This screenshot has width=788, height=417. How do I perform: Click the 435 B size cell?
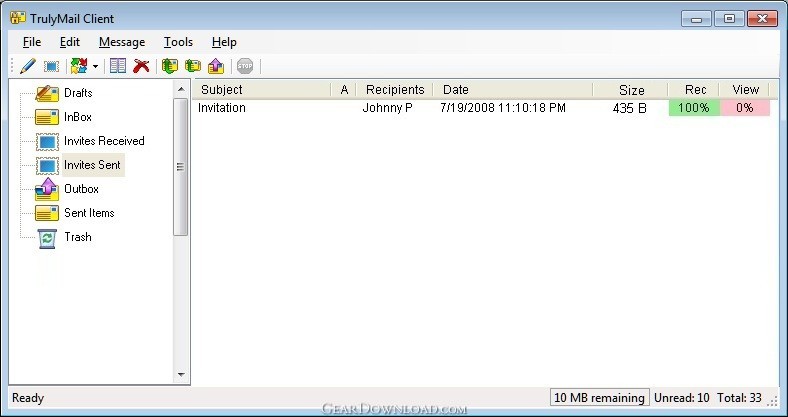629,108
